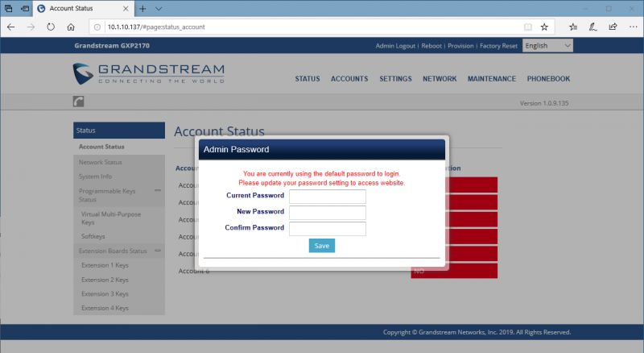Select Softkeys in sidebar

(93, 236)
